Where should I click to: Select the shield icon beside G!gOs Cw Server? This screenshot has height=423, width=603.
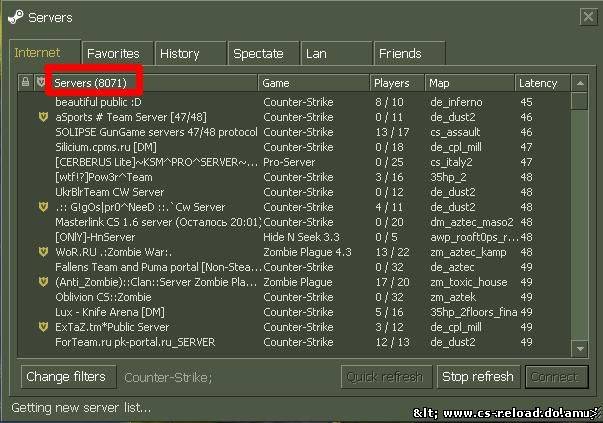click(x=43, y=207)
